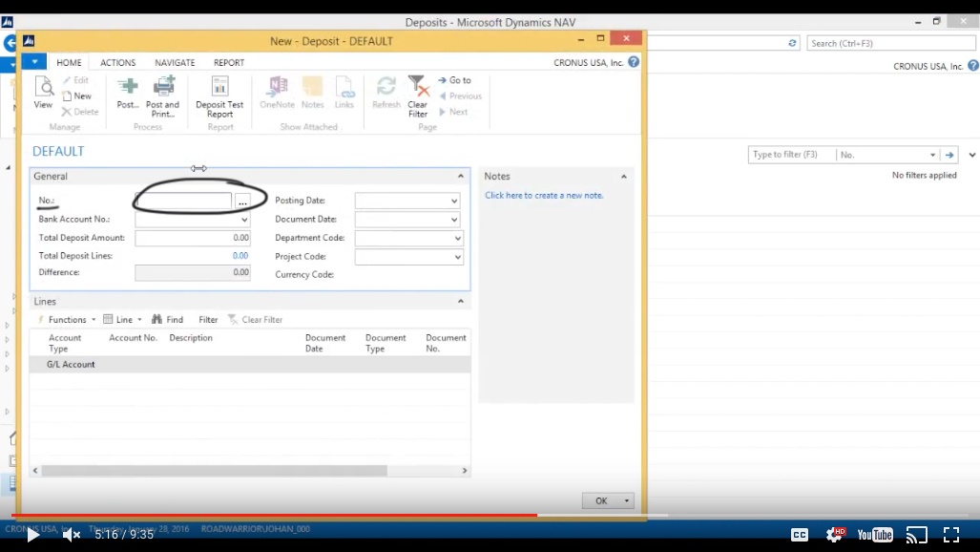980x552 pixels.
Task: Open the Deposit Test Report
Action: click(219, 93)
